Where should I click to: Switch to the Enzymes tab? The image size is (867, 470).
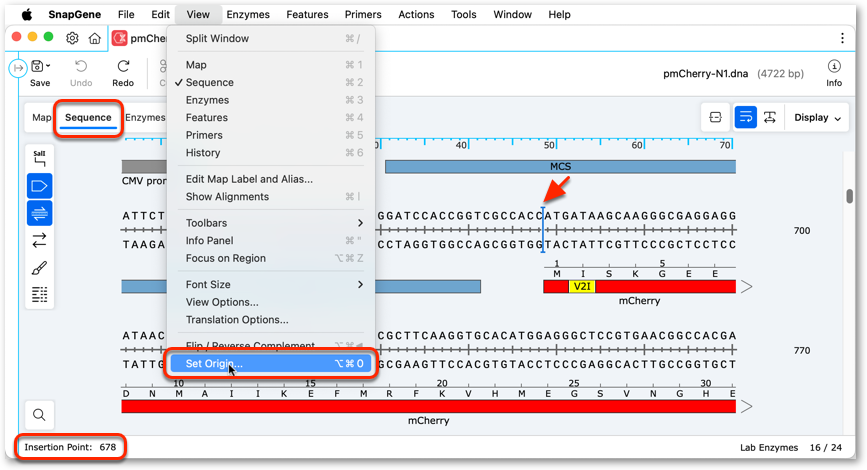coord(145,117)
